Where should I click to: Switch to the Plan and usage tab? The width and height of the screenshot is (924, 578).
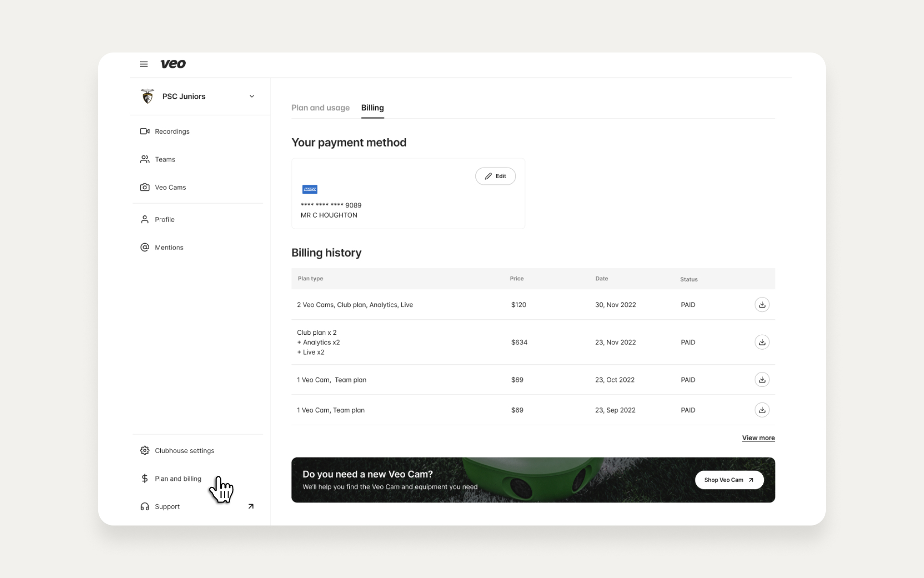point(321,108)
